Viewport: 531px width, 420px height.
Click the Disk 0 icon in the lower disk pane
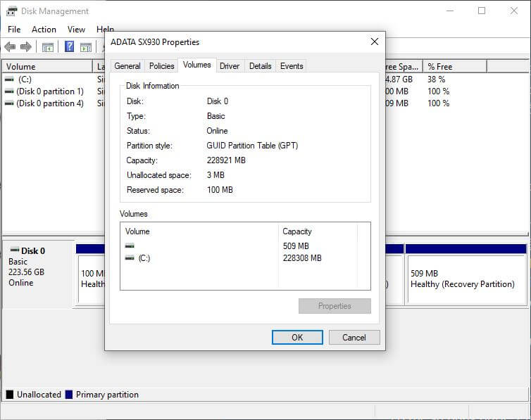15,250
